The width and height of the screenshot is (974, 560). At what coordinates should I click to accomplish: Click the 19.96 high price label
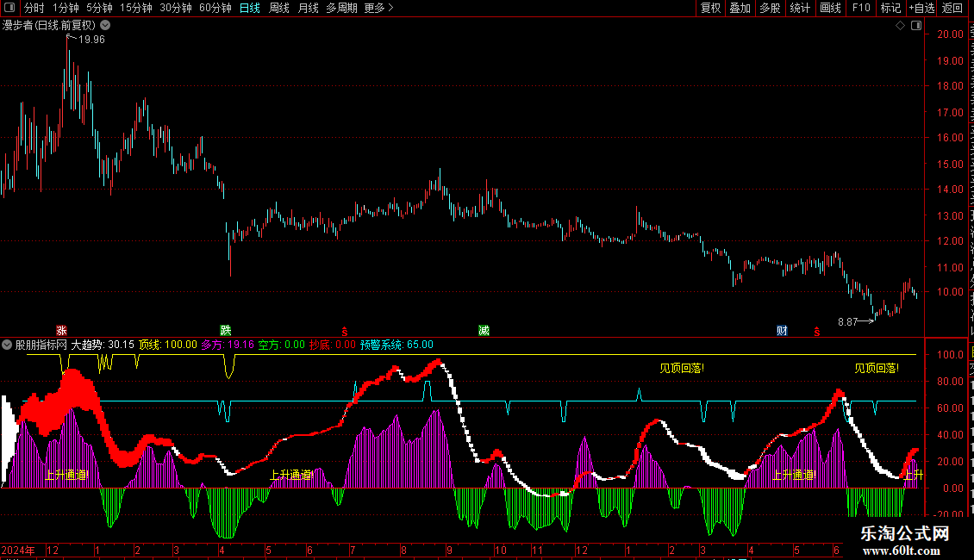click(91, 39)
